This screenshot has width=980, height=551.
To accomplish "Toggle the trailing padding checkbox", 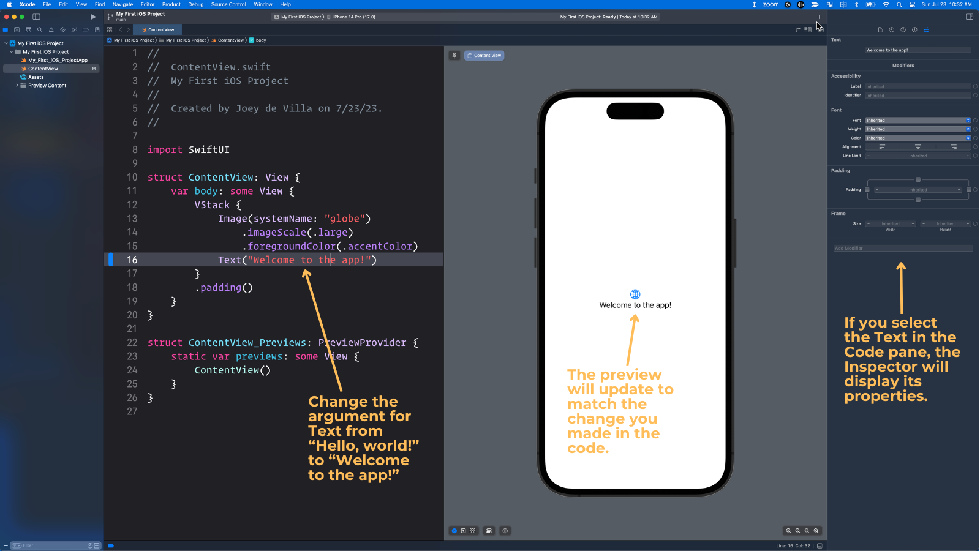I will [969, 190].
